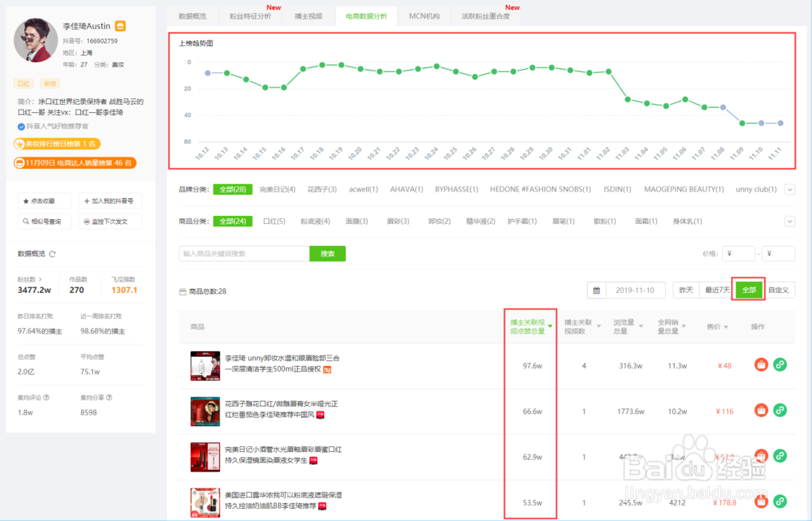Choose the 自定义 custom date range

pos(779,291)
